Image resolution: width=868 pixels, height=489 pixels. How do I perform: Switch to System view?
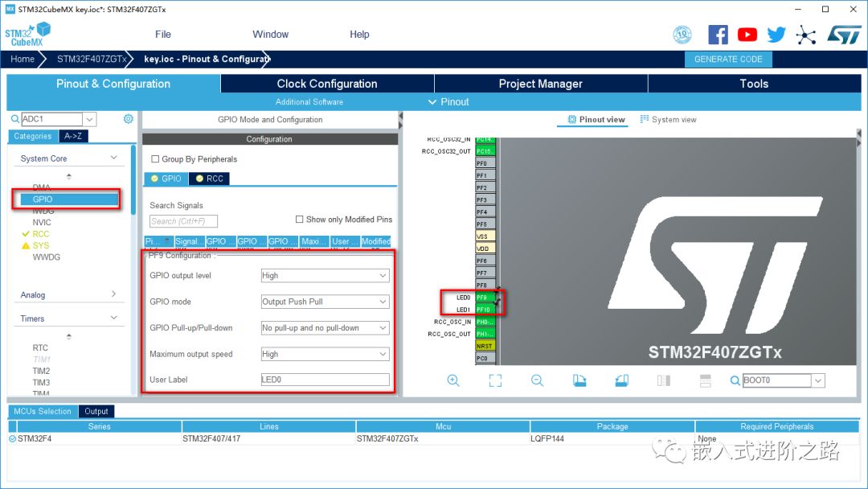point(668,120)
